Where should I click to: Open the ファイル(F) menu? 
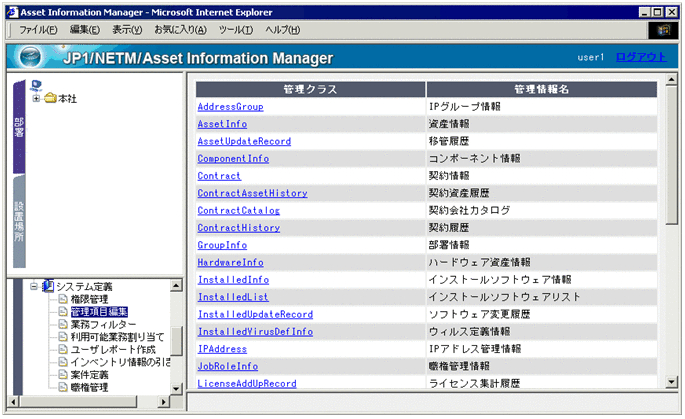38,30
